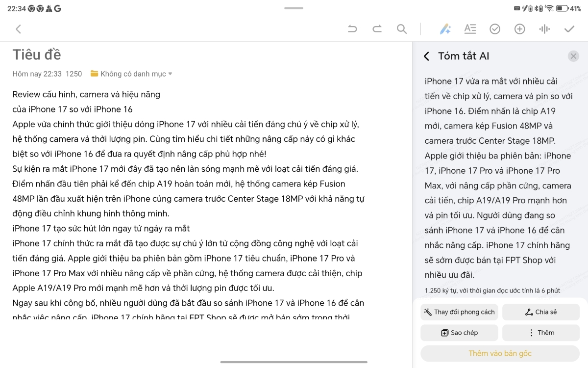The height and width of the screenshot is (368, 588).
Task: Insert a checklist with circled check icon
Action: pyautogui.click(x=495, y=29)
